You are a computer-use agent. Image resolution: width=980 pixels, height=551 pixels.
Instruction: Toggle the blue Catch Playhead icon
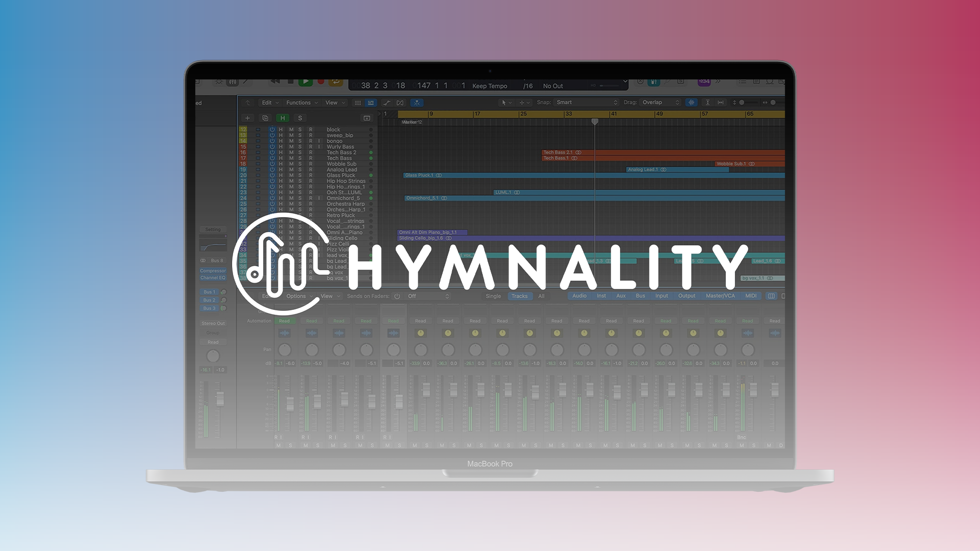click(x=417, y=103)
